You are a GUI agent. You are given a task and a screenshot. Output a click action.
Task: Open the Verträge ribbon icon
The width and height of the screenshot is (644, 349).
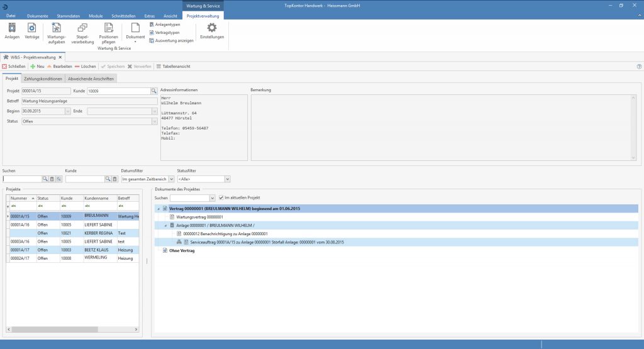[x=31, y=31]
